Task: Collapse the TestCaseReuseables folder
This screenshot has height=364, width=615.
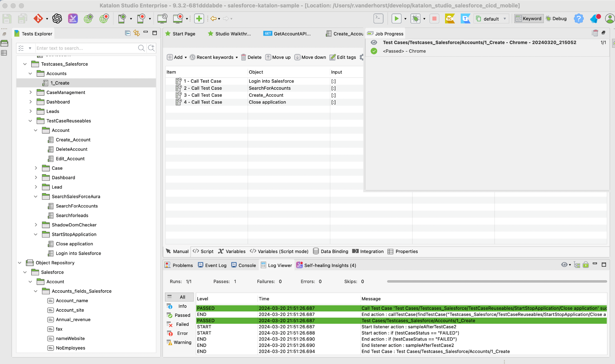Action: pyautogui.click(x=30, y=121)
